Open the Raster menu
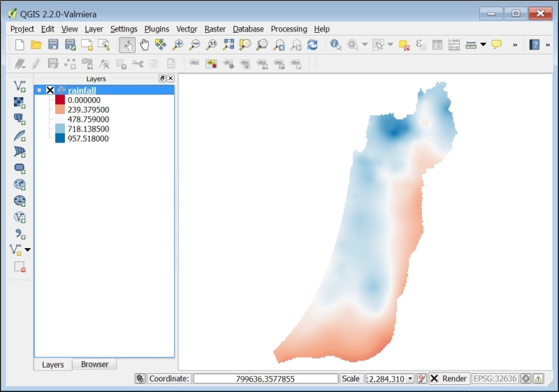Image resolution: width=559 pixels, height=392 pixels. click(215, 29)
